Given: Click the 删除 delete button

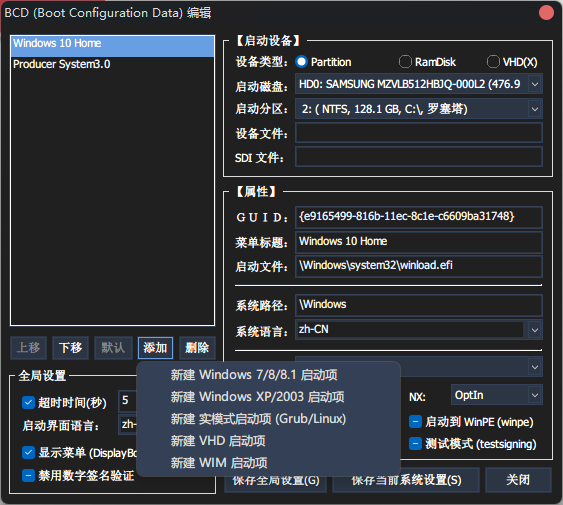Looking at the screenshot, I should [x=197, y=348].
